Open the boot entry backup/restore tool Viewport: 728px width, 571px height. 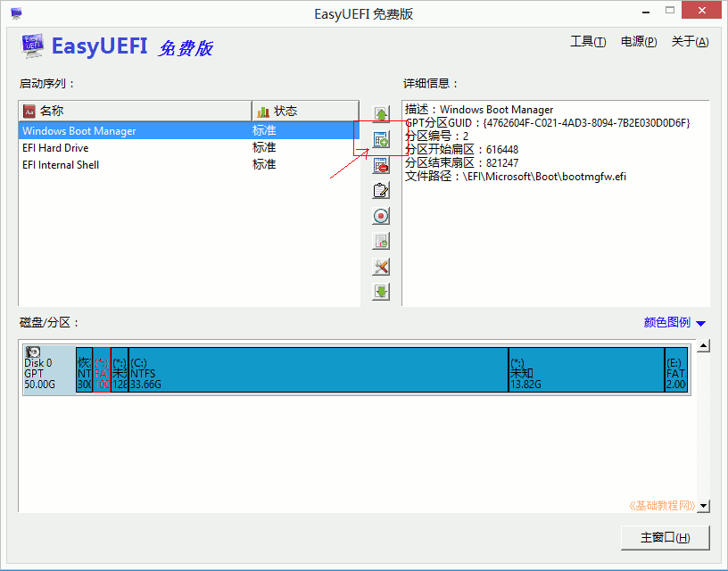[380, 241]
